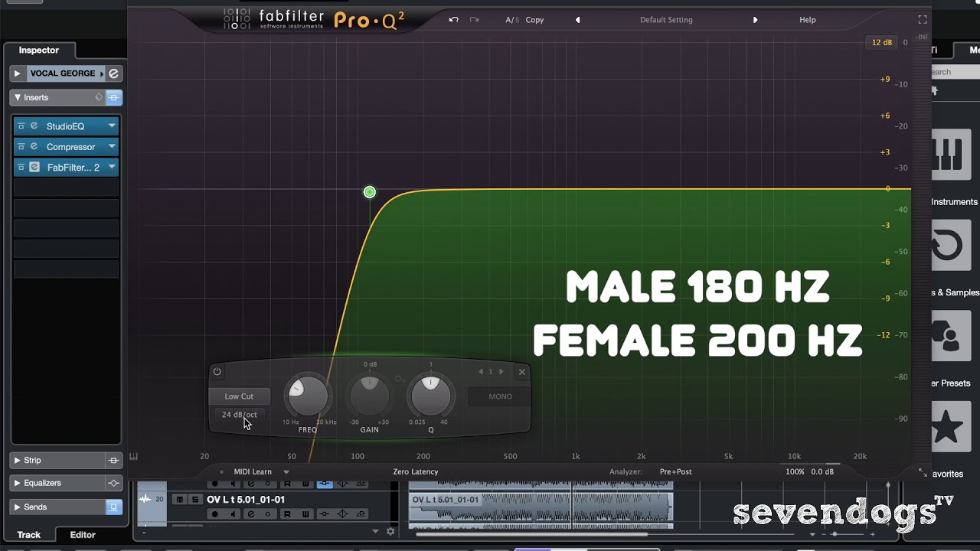
Task: Expand the Equalizers section
Action: pyautogui.click(x=17, y=484)
